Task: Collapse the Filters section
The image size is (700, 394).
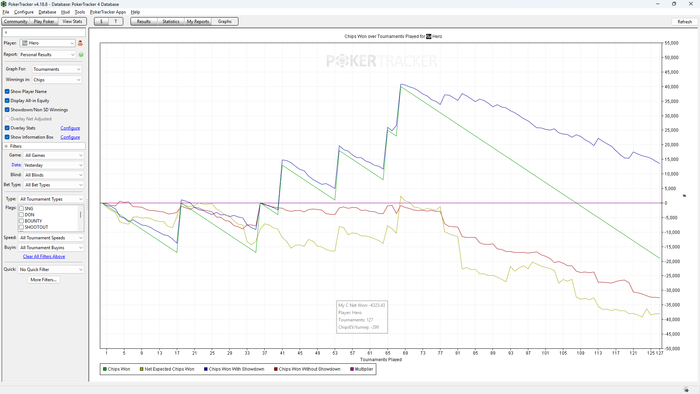Action: tap(6, 146)
